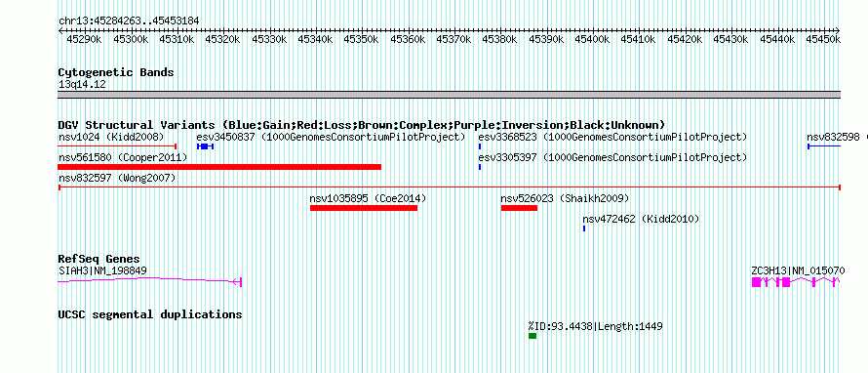Viewport: 868px width, 373px height.
Task: Select the nsv1035895 red loss bar
Action: 364,208
